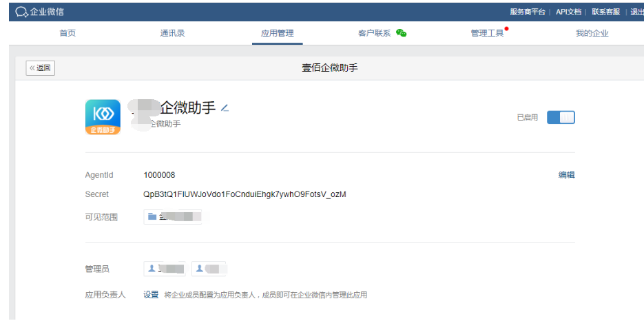Select the AgentId value 1000008
This screenshot has height=321, width=644.
coord(159,175)
